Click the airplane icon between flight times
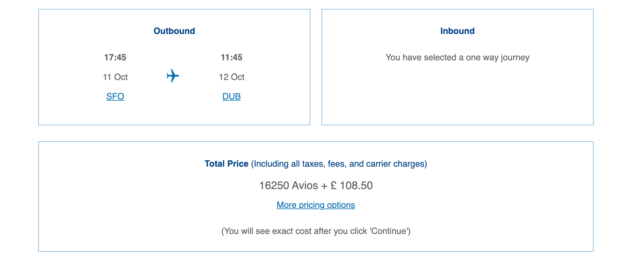The height and width of the screenshot is (257, 644). coord(173,76)
